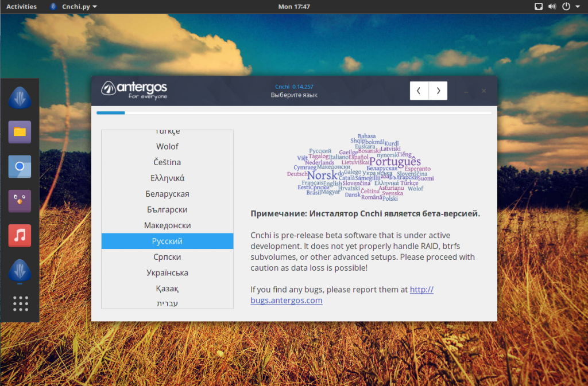Choose Wolof in the language list

pyautogui.click(x=167, y=146)
